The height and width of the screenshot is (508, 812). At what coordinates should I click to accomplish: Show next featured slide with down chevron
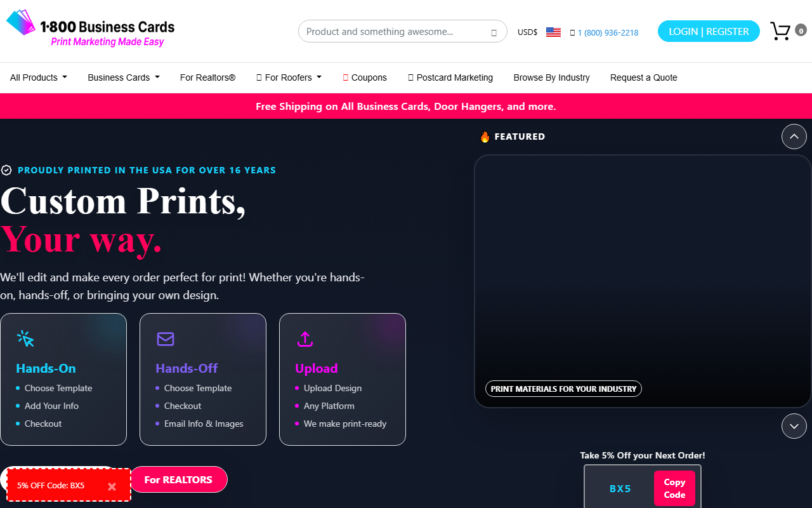pos(794,426)
